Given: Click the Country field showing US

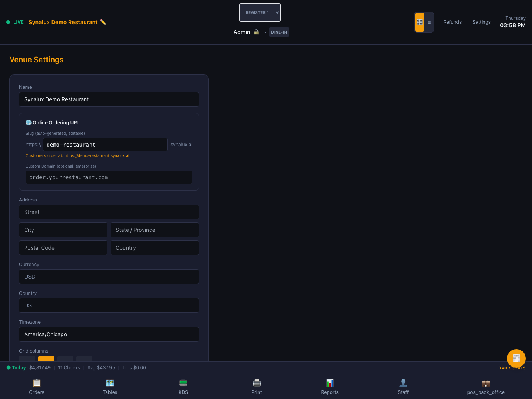Looking at the screenshot, I should tap(109, 305).
